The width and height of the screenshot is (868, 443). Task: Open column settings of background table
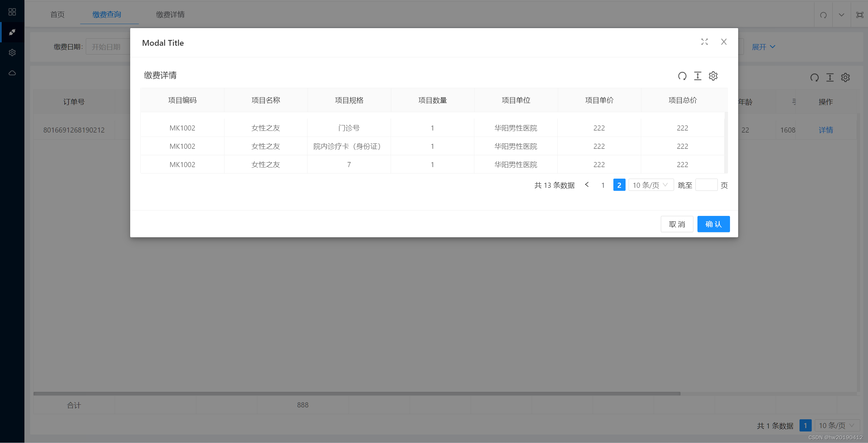pos(845,78)
